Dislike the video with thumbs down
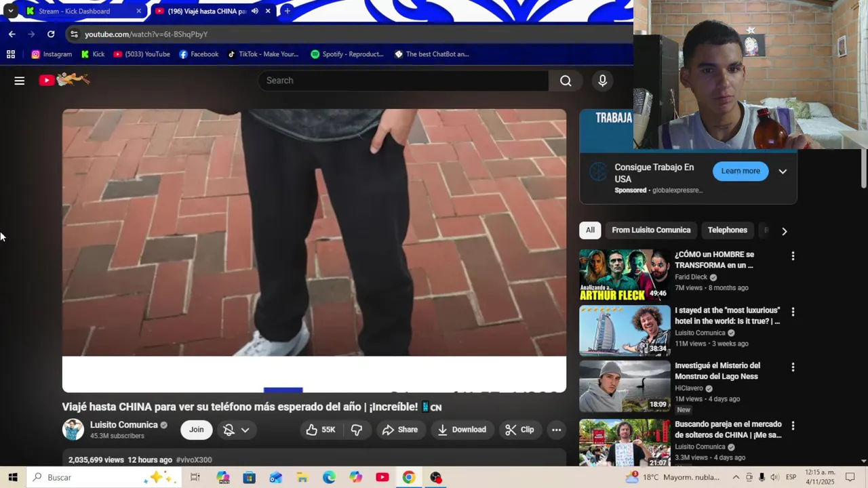The height and width of the screenshot is (488, 868). coord(357,430)
